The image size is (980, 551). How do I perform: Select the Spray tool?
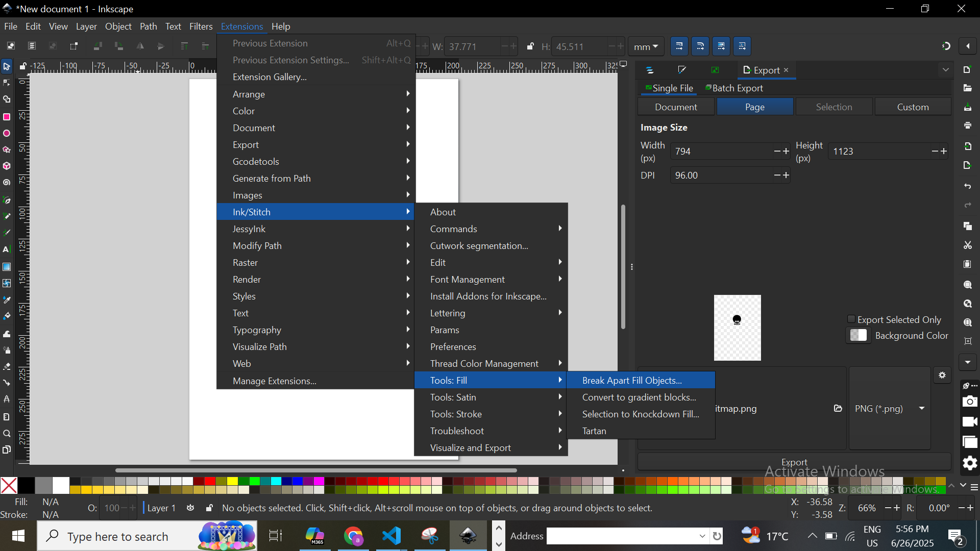(x=7, y=350)
